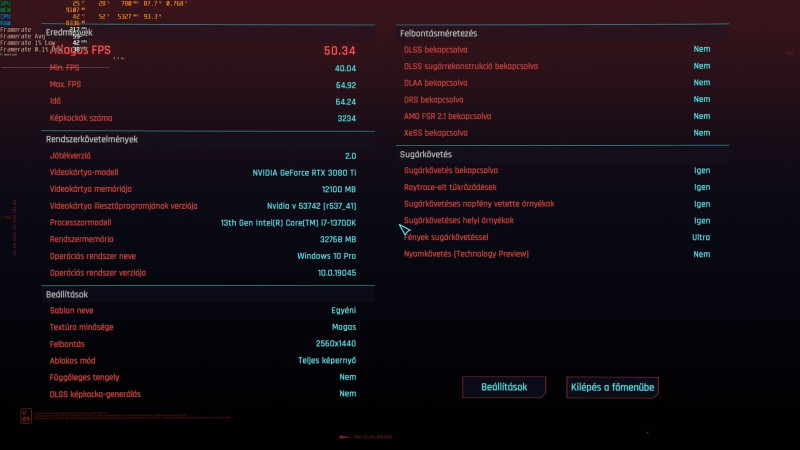Select Operációs rendszer verziója label

97,273
